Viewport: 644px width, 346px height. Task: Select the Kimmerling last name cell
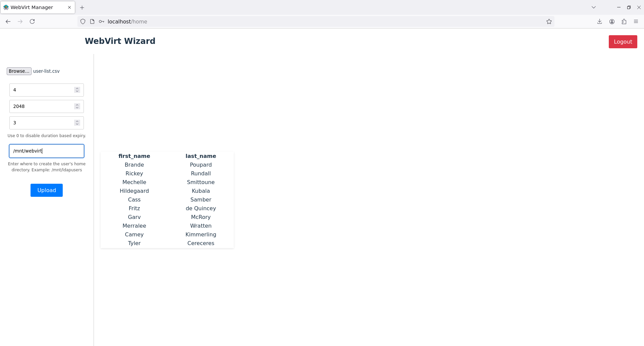coord(201,234)
